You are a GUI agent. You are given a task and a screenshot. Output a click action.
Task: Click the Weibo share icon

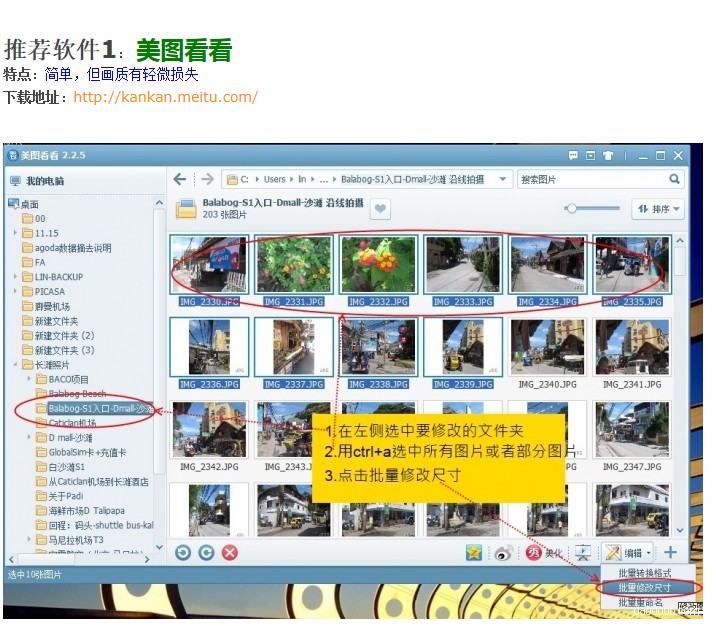[x=504, y=552]
